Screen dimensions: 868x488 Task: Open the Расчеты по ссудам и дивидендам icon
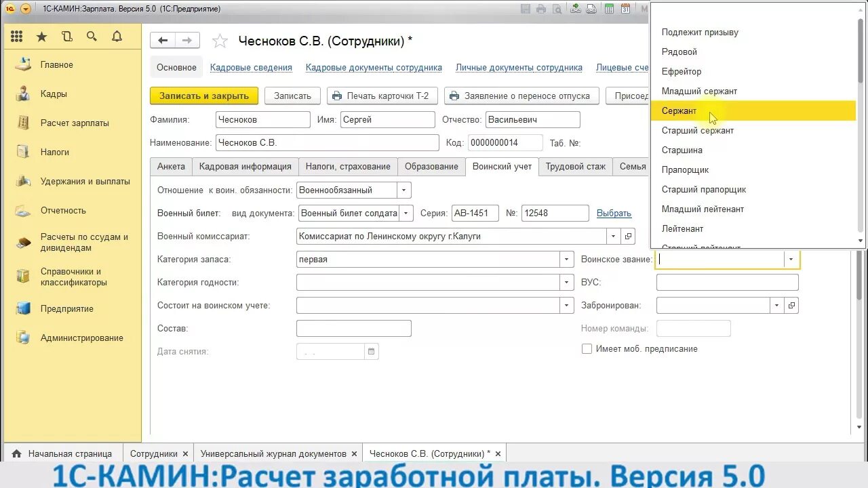tap(24, 242)
